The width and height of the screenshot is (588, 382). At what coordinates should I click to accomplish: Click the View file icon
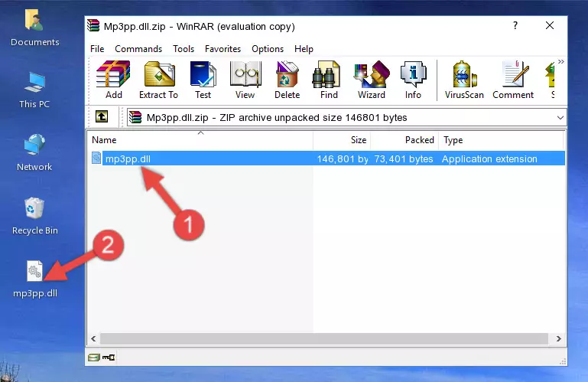click(x=245, y=80)
